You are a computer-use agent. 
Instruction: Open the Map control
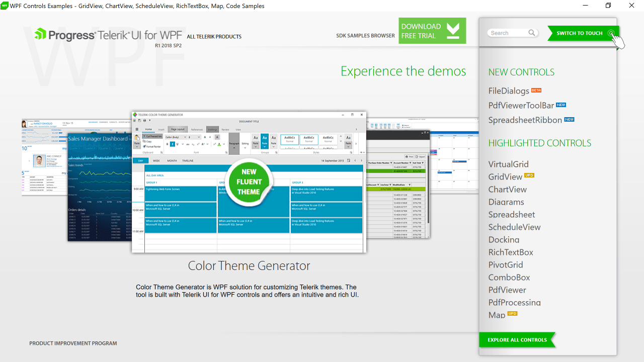tap(497, 315)
